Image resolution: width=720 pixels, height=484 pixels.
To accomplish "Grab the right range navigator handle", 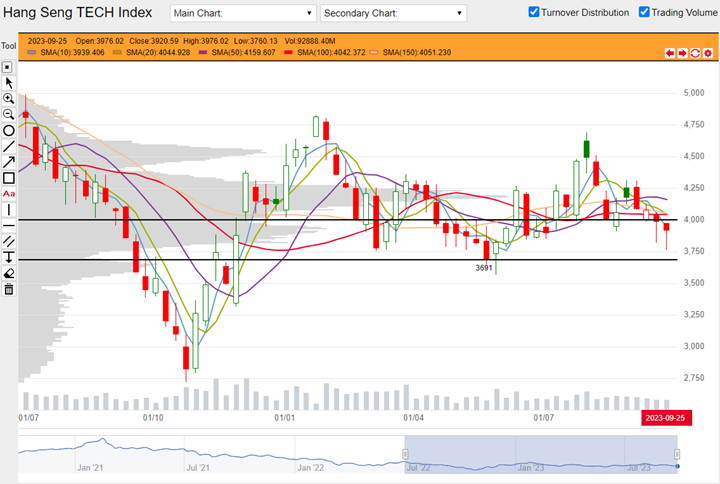I will tap(677, 454).
